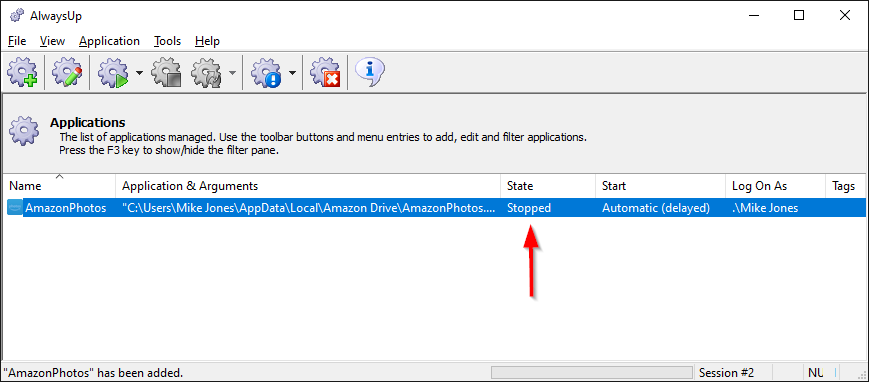This screenshot has width=869, height=382.
Task: Open the Tools menu
Action: pyautogui.click(x=167, y=41)
